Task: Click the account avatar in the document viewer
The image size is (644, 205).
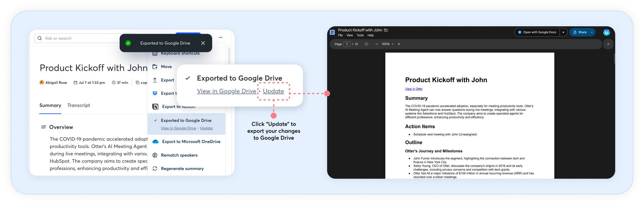Action: click(x=607, y=32)
